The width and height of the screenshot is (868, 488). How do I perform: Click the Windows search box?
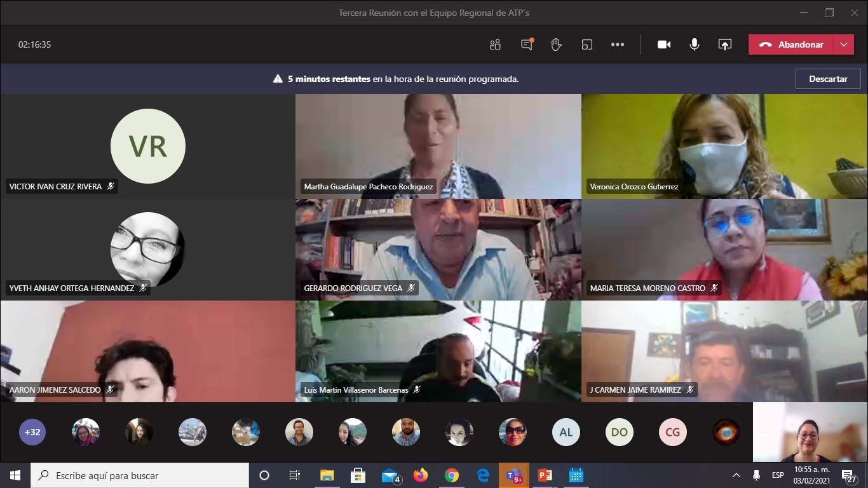point(140,475)
